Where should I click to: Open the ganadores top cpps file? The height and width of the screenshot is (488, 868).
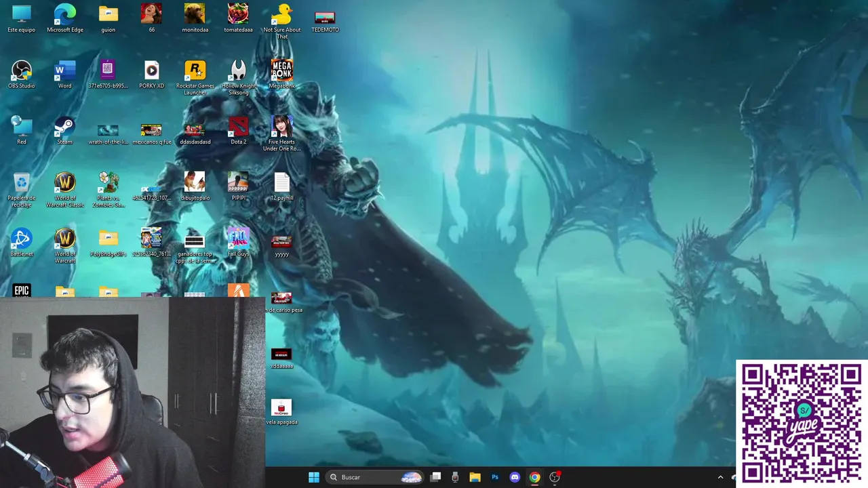point(195,249)
